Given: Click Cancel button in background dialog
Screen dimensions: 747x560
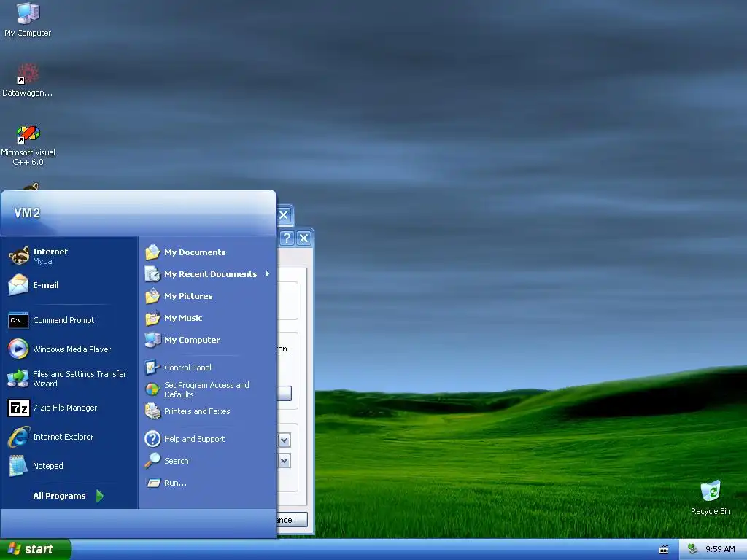Looking at the screenshot, I should [292, 519].
